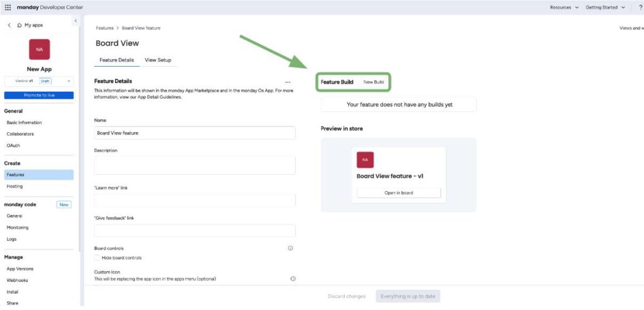
Task: Switch to the Feature Details tab
Action: coord(116,60)
